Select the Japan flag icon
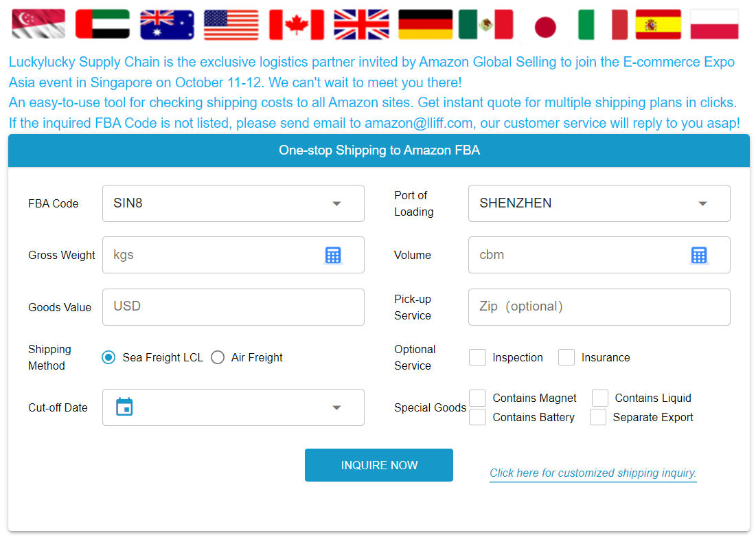Image resolution: width=756 pixels, height=540 pixels. tap(545, 27)
